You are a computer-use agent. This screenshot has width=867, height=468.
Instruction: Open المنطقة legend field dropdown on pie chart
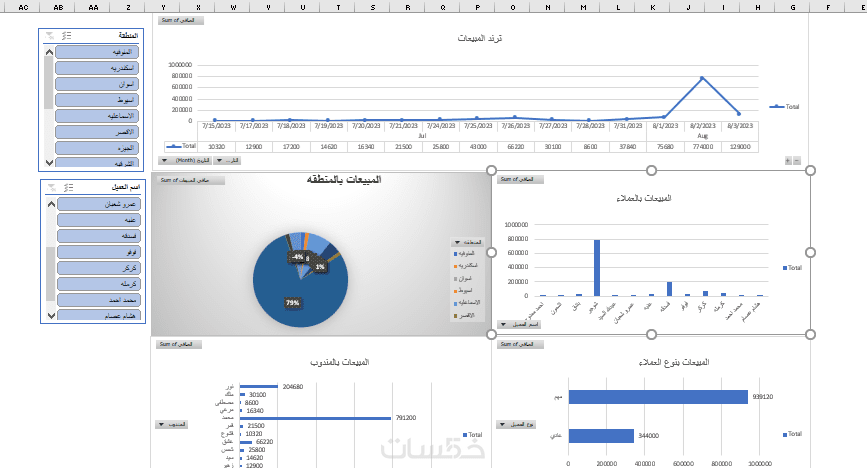pyautogui.click(x=468, y=242)
